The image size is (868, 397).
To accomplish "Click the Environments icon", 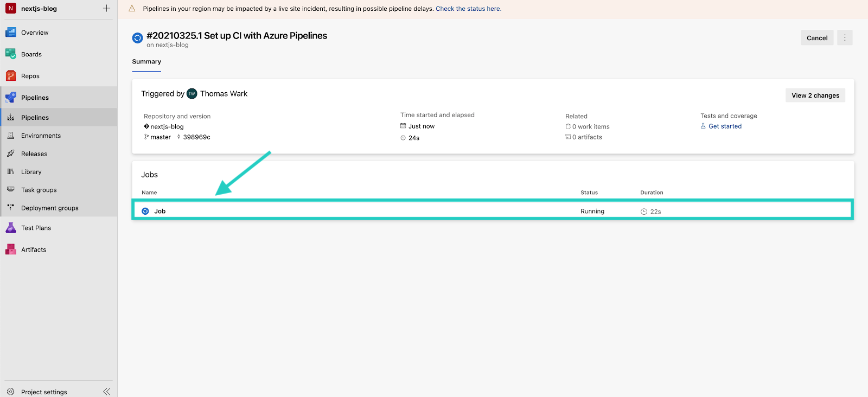I will click(x=11, y=136).
